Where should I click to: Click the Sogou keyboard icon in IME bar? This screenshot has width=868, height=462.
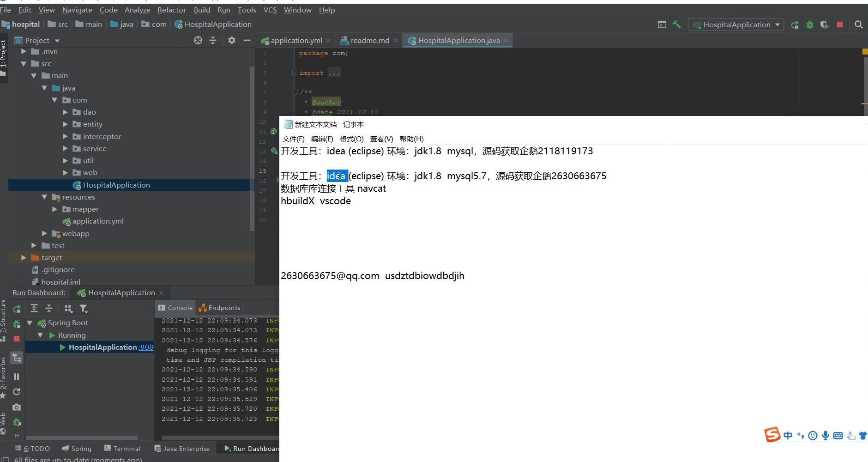[838, 435]
